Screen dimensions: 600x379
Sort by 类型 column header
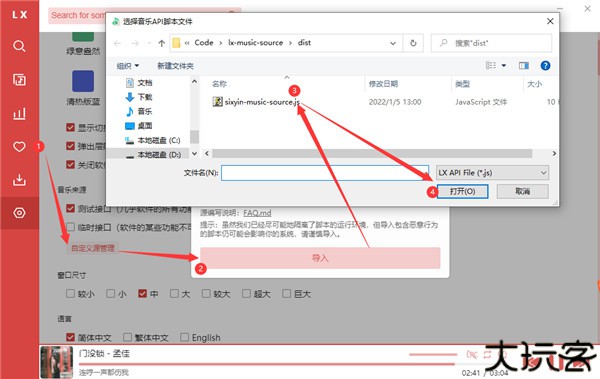pos(462,84)
